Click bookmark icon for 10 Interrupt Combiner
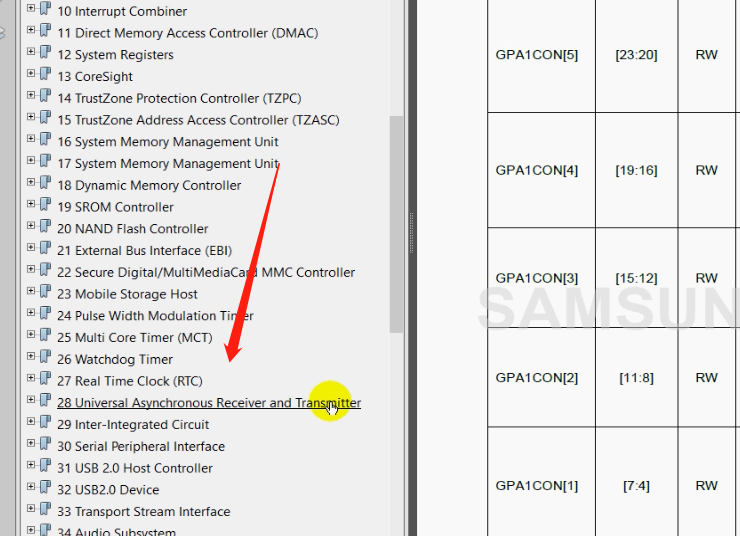Image resolution: width=740 pixels, height=536 pixels. [x=46, y=11]
